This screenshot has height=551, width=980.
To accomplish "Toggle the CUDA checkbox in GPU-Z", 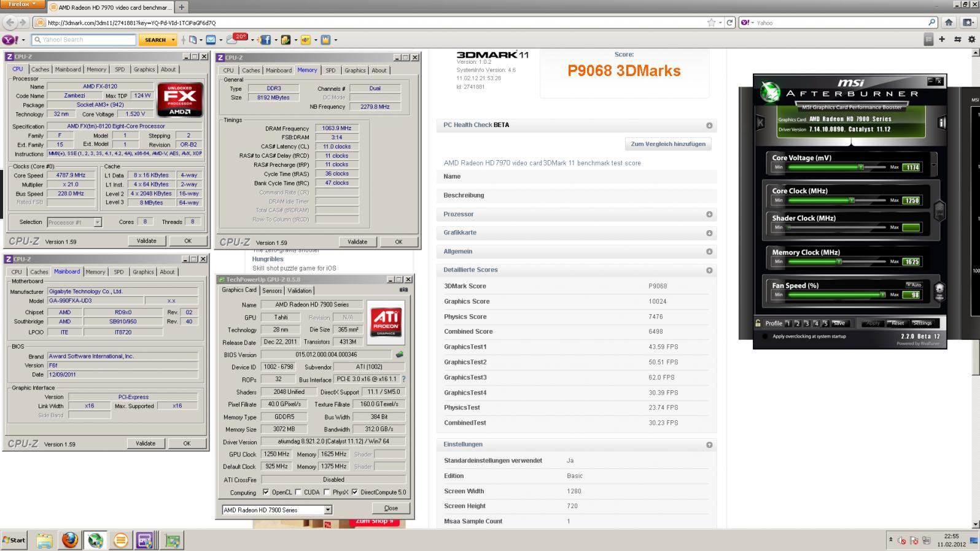I will 298,492.
